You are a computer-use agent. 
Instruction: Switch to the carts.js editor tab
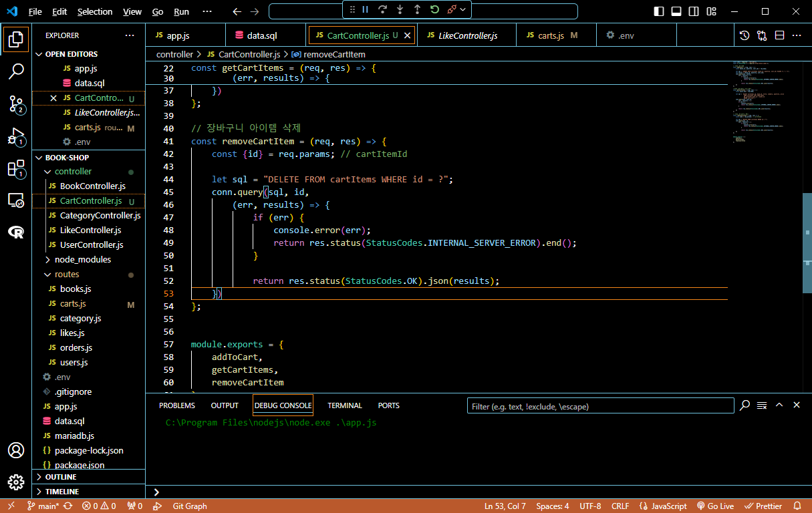[x=555, y=35]
